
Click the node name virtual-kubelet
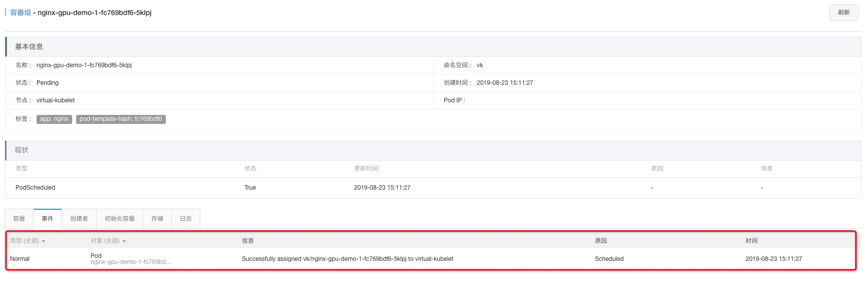[56, 100]
